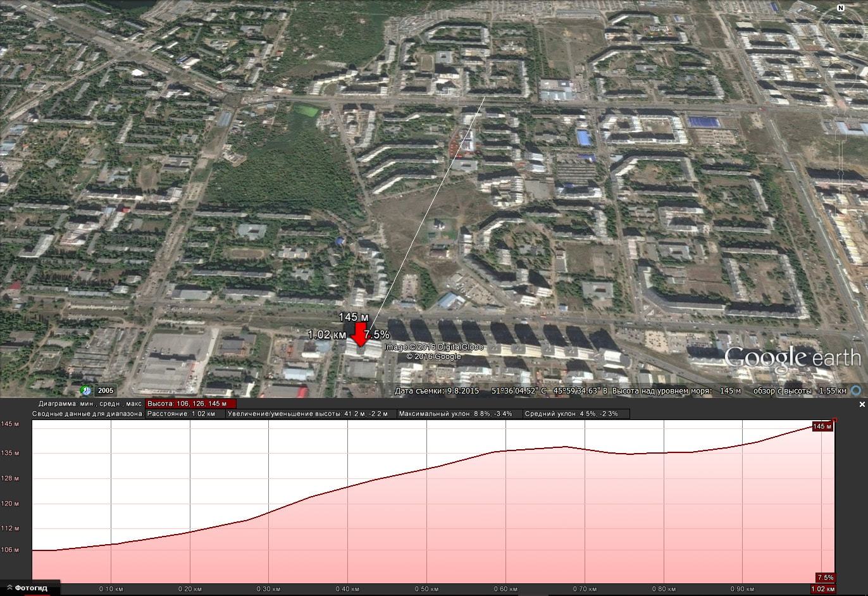Select the Высота 106, 126, 145 м field
The height and width of the screenshot is (596, 868).
pos(190,404)
